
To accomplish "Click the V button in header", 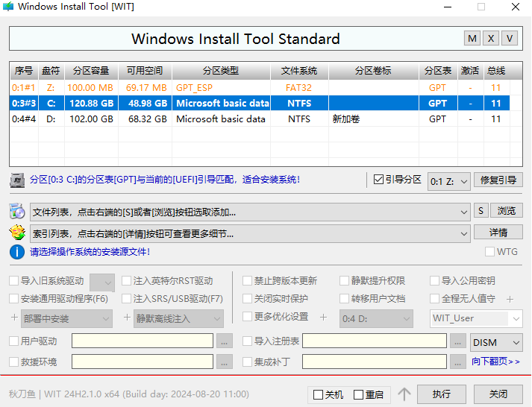I will pyautogui.click(x=510, y=39).
